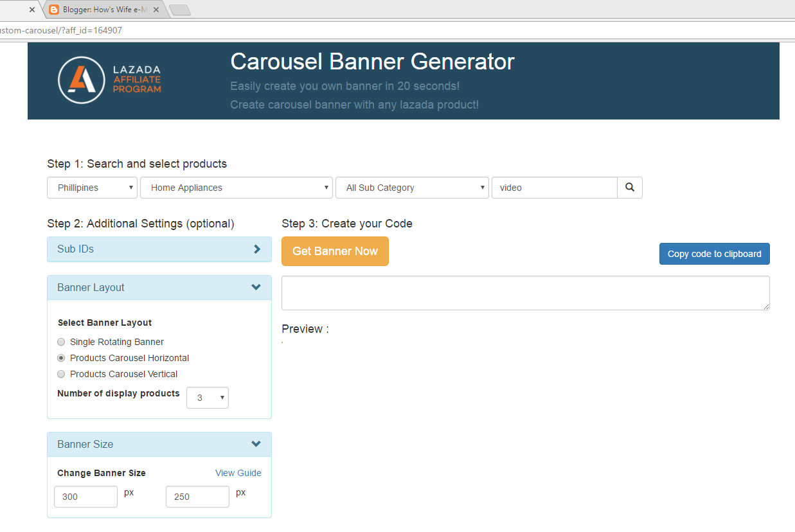Open the Home Appliances category dropdown
This screenshot has height=532, width=795.
[236, 187]
